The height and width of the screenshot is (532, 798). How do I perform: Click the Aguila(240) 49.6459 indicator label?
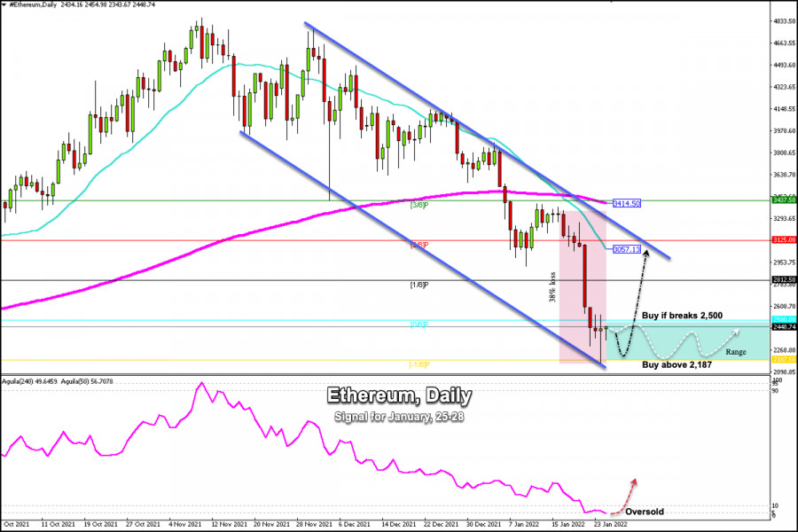tap(29, 381)
